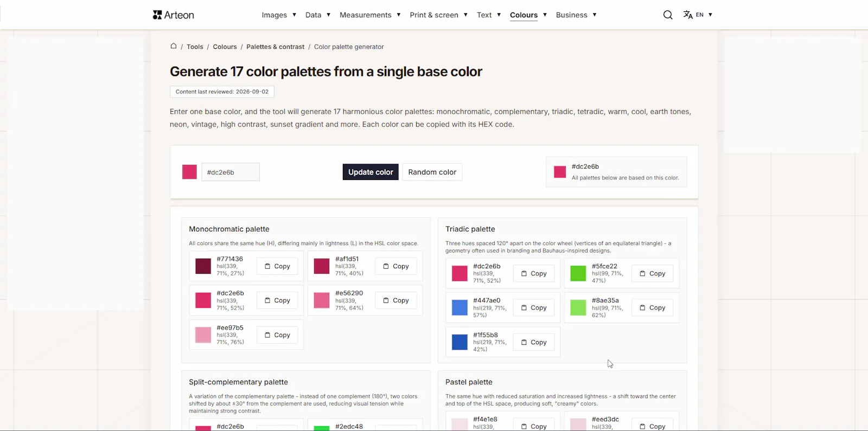Click the #771436 dark maroon swatch
This screenshot has height=431, width=868.
click(x=203, y=266)
